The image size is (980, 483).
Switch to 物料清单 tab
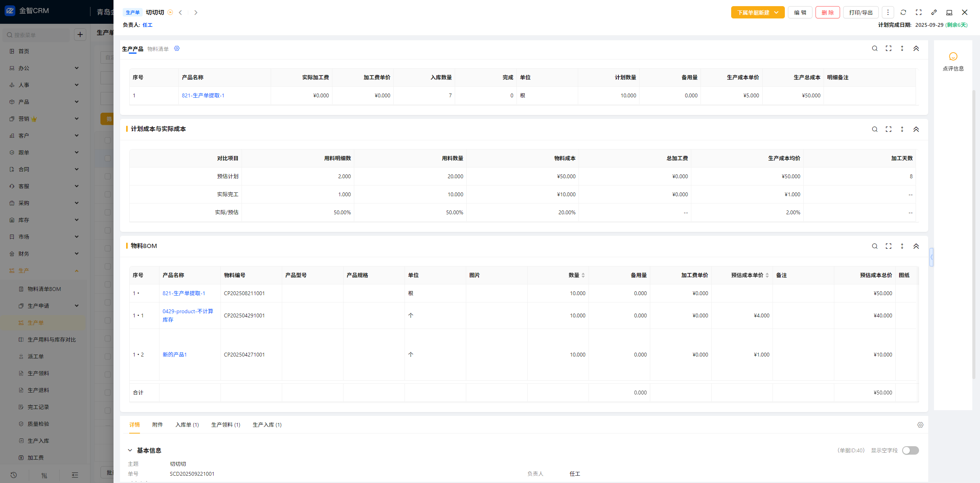[x=158, y=49]
